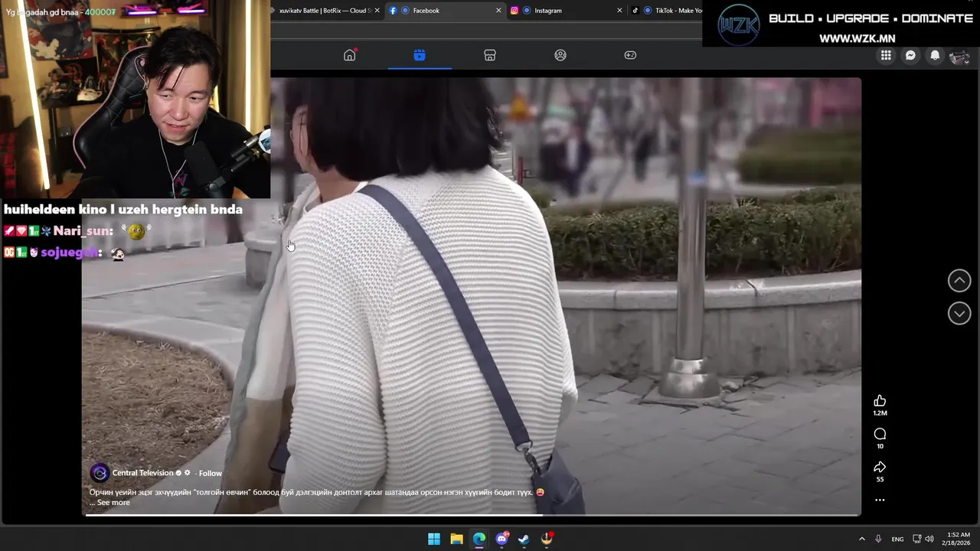The width and height of the screenshot is (980, 551).
Task: Seek on the reel progress bar
Action: 472,515
